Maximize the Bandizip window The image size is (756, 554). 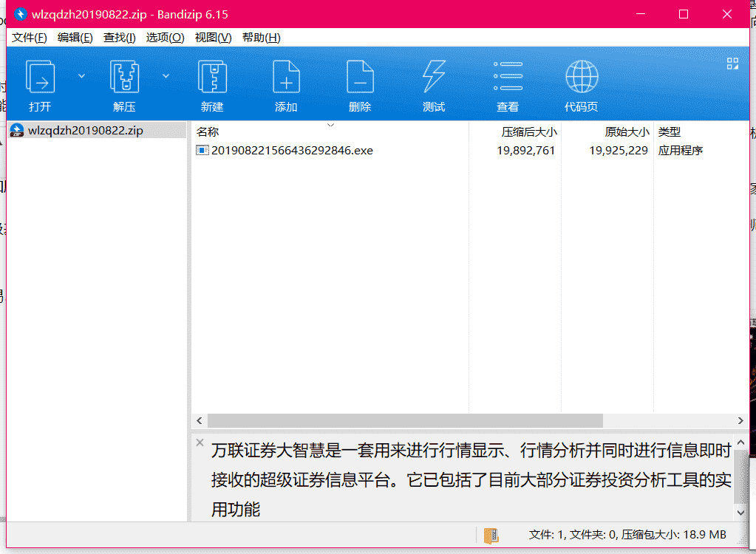pos(684,14)
